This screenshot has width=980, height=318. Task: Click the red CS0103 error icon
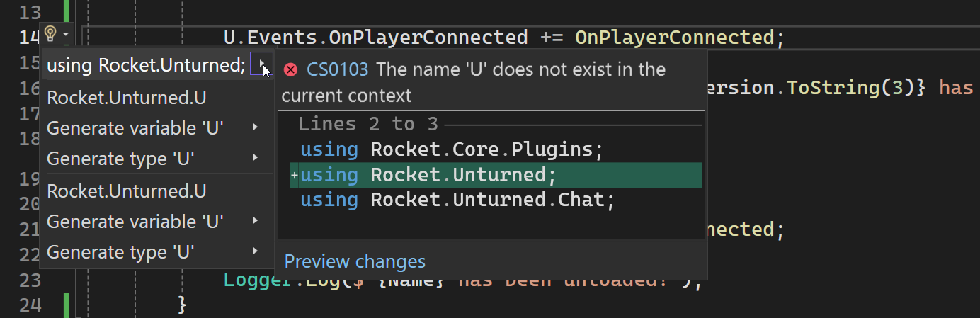[290, 69]
